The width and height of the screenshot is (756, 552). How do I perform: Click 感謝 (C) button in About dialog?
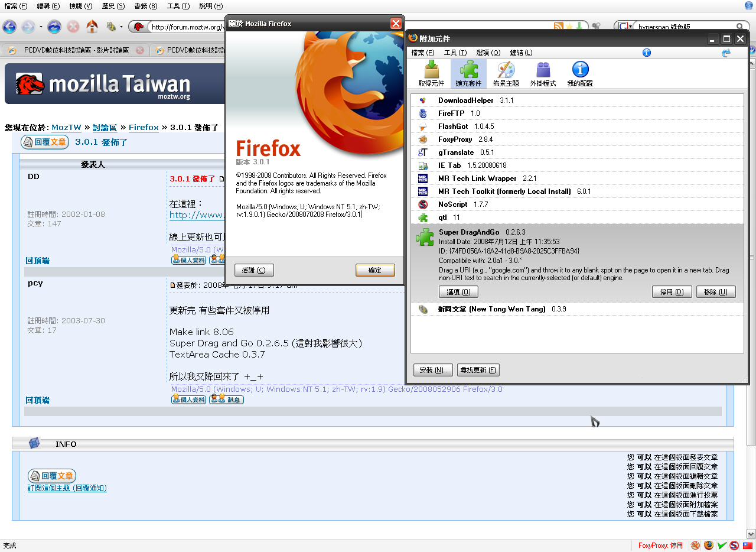coord(254,270)
